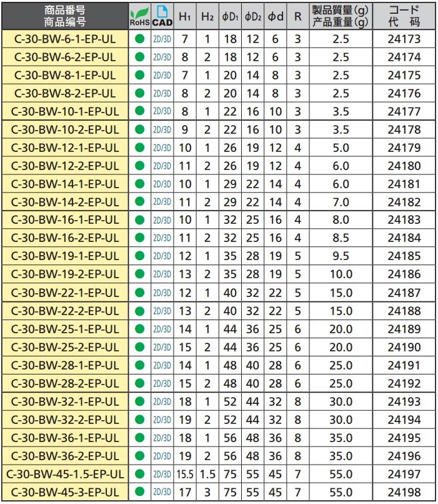Click green RoHS dot for C-30-BW-36-1-EP-UL
The image size is (438, 504).
(139, 438)
